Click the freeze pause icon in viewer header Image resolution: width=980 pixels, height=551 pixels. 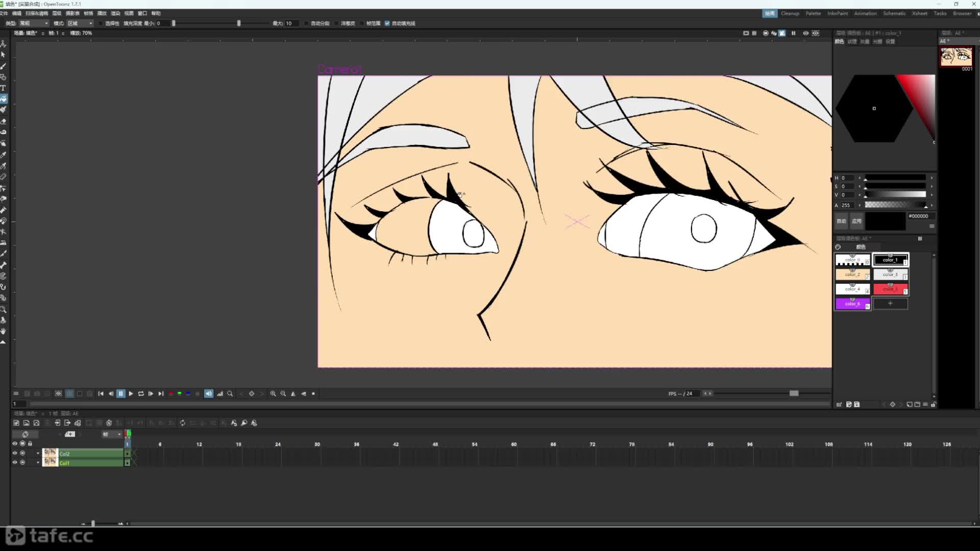point(793,33)
